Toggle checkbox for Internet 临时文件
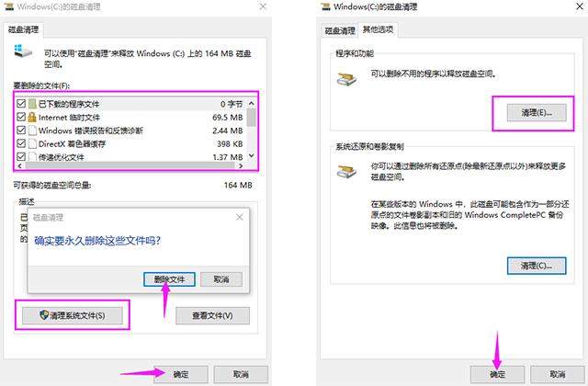Image resolution: width=588 pixels, height=386 pixels. tap(21, 117)
